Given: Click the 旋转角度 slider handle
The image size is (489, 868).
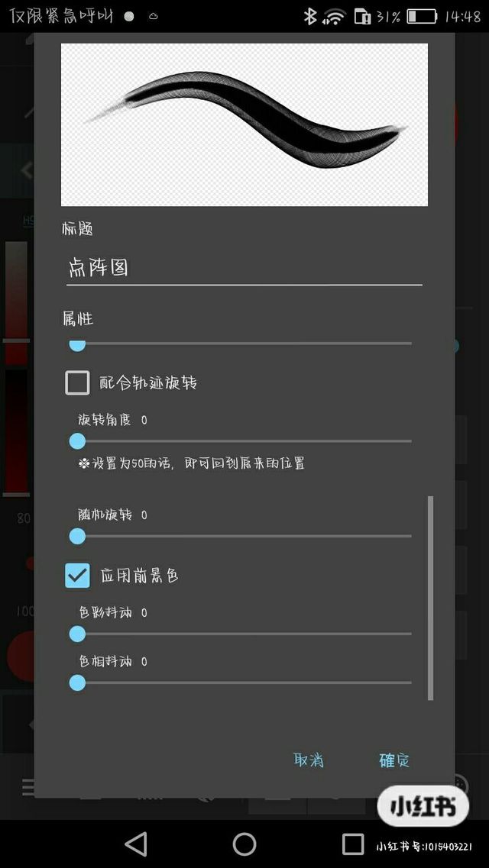Looking at the screenshot, I should pos(77,441).
